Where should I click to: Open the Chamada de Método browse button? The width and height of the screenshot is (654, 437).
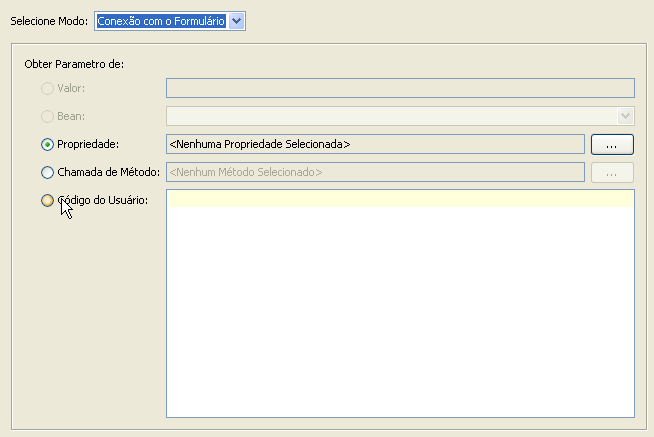tap(612, 172)
